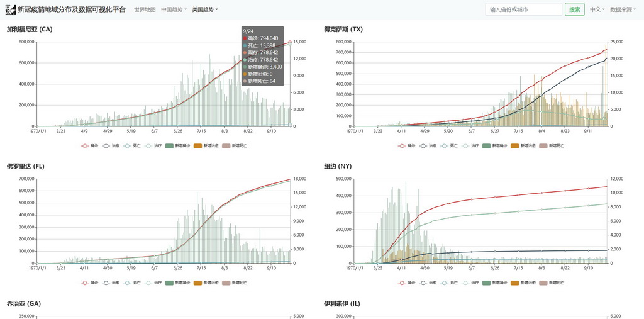This screenshot has width=644, height=319.
Task: Hide 确诊 line in Texas legend
Action: click(x=406, y=146)
